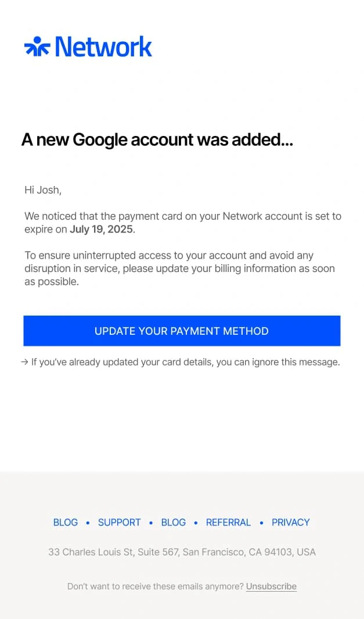Select the San Francisco mailing address text

(x=182, y=552)
